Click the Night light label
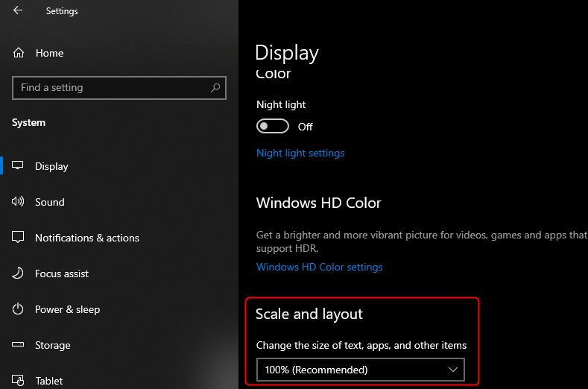 (x=281, y=104)
